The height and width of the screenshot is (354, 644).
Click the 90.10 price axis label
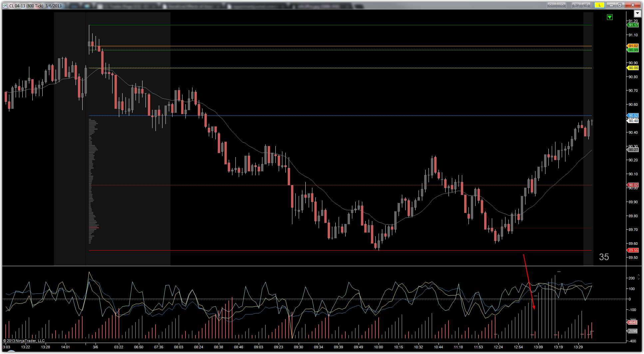click(x=633, y=174)
